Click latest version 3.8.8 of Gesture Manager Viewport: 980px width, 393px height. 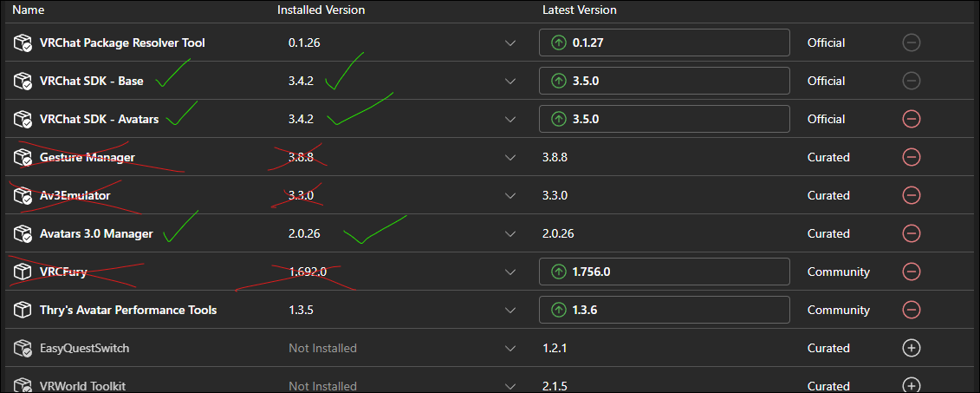555,157
